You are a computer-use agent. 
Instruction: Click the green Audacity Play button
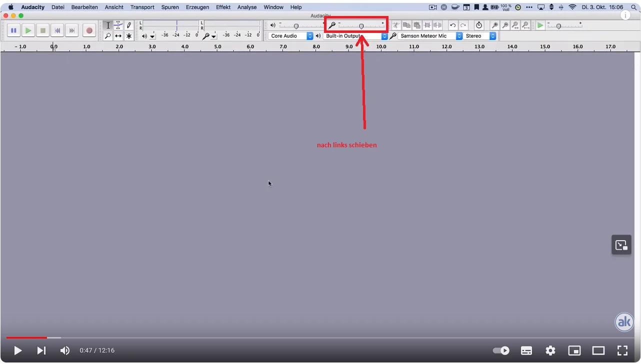pyautogui.click(x=28, y=30)
